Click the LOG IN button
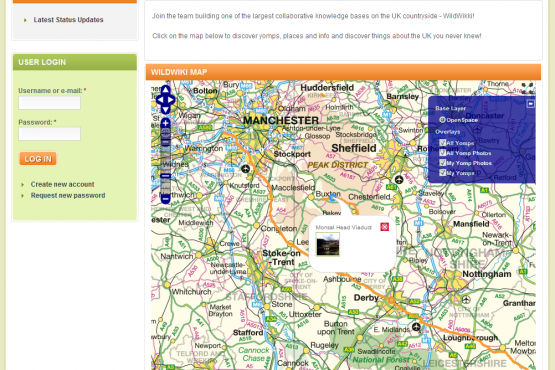Viewport: 555px width, 370px height. pos(38,159)
